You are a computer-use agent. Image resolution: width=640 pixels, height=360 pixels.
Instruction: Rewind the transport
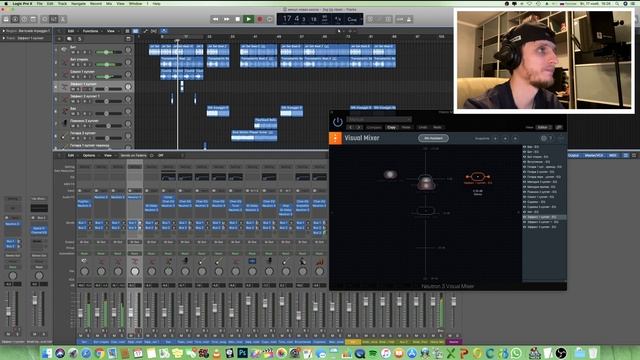216,19
